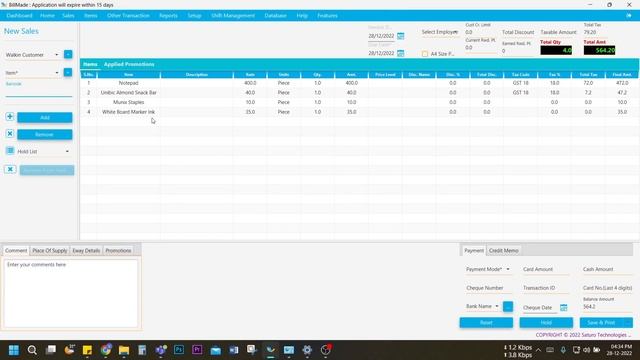
Task: Open the Dashboard menu
Action: [x=19, y=16]
